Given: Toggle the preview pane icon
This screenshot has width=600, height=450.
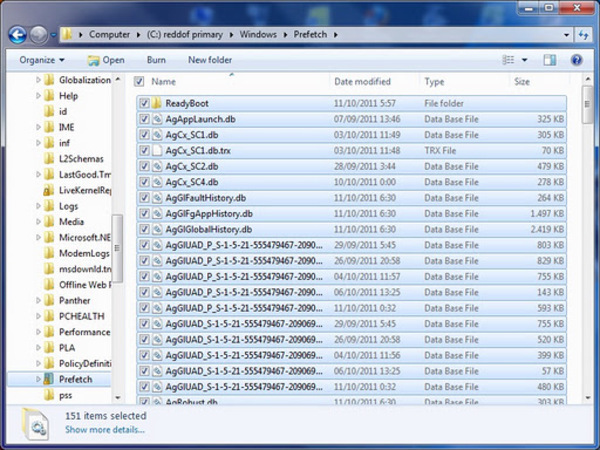Looking at the screenshot, I should pos(549,60).
